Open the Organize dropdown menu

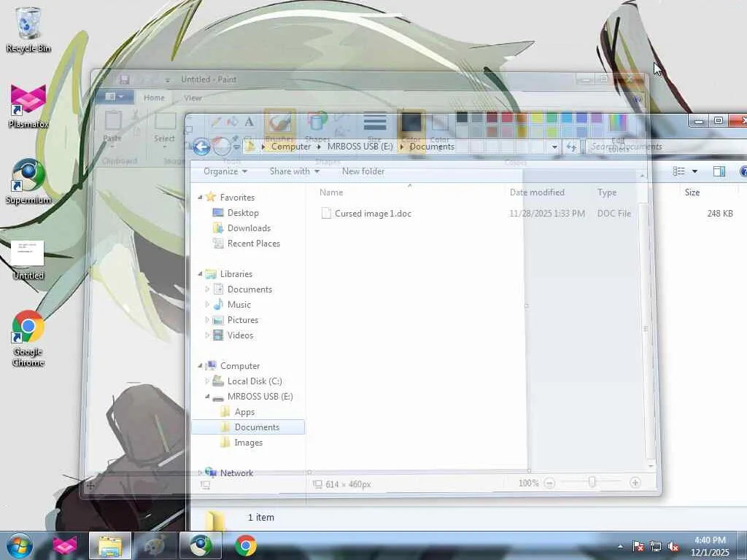pos(225,171)
